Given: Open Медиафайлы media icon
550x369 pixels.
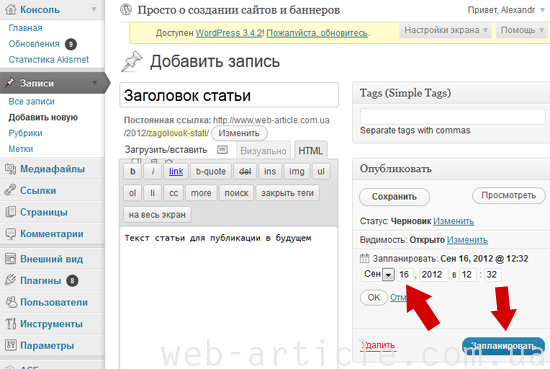Looking at the screenshot, I should [11, 169].
